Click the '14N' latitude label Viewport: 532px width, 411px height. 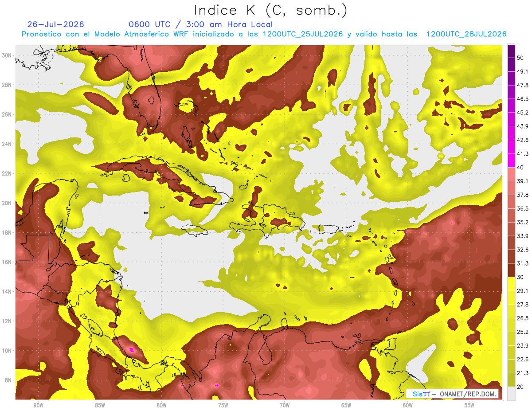pyautogui.click(x=6, y=291)
